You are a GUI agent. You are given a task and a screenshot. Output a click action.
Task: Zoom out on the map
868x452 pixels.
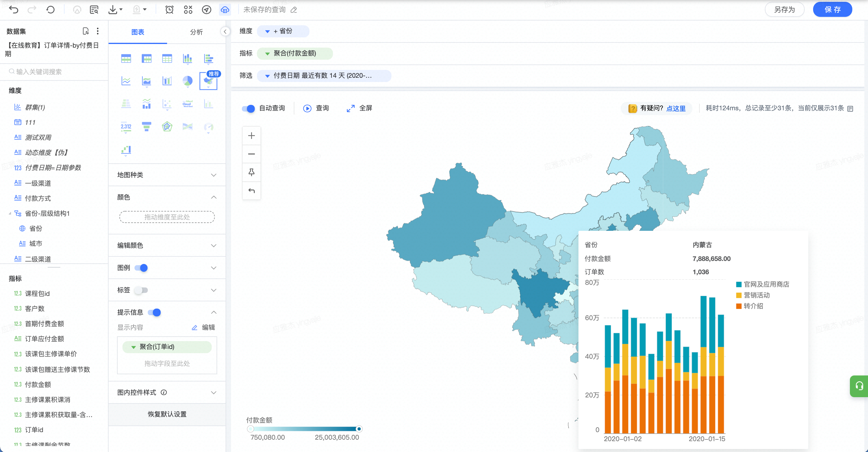251,154
